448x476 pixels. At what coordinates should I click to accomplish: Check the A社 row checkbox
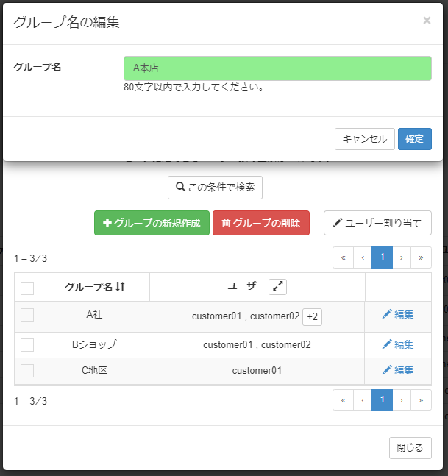[x=27, y=315]
